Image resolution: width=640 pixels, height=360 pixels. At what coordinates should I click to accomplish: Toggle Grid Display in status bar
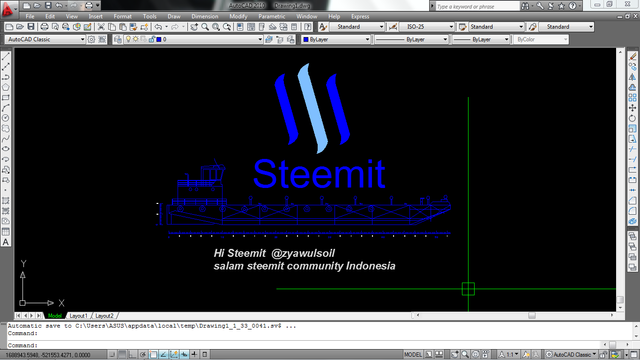[x=122, y=354]
